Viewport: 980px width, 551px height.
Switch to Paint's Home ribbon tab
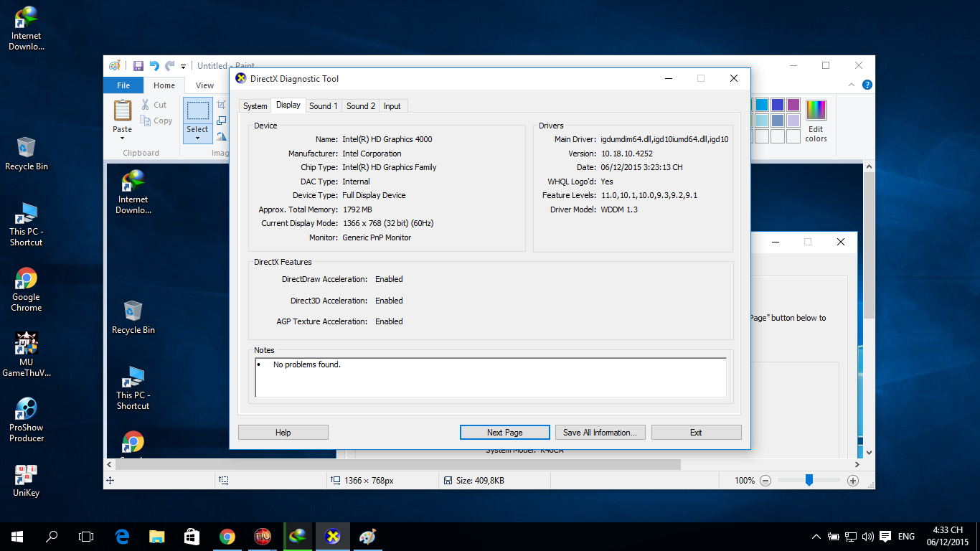[x=164, y=85]
